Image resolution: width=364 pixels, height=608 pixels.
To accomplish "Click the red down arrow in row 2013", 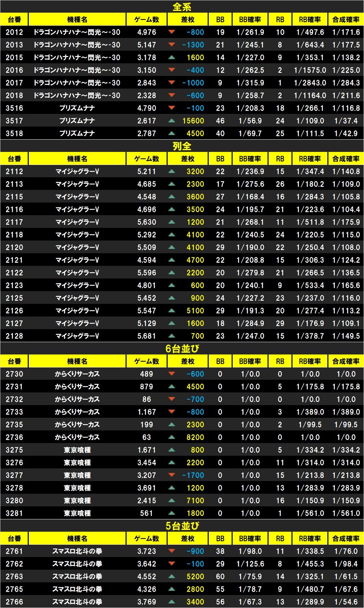I will [172, 45].
